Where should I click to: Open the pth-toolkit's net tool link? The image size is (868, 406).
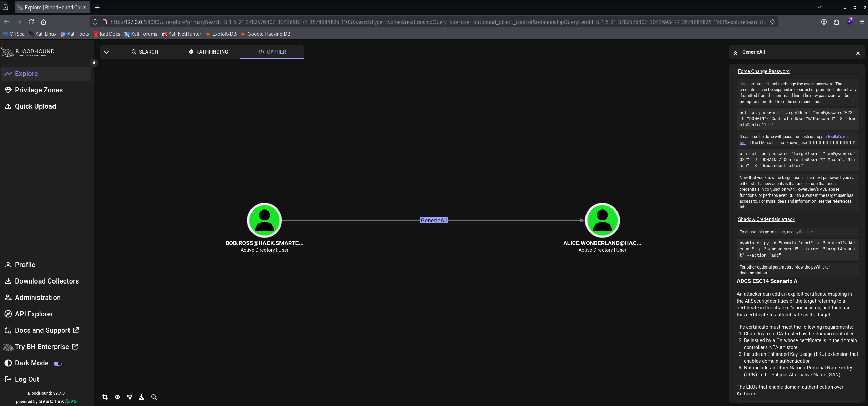835,137
